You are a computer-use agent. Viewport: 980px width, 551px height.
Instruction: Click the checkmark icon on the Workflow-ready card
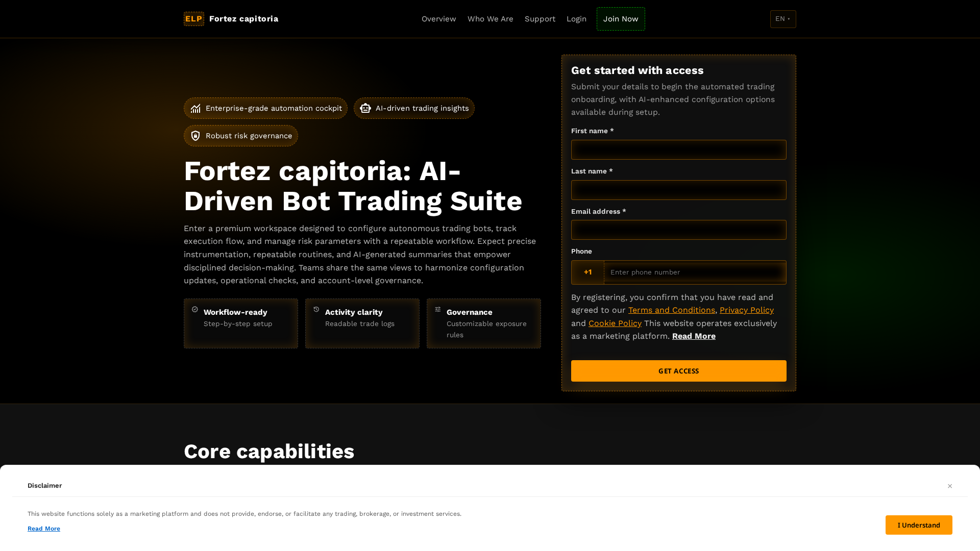coord(195,309)
